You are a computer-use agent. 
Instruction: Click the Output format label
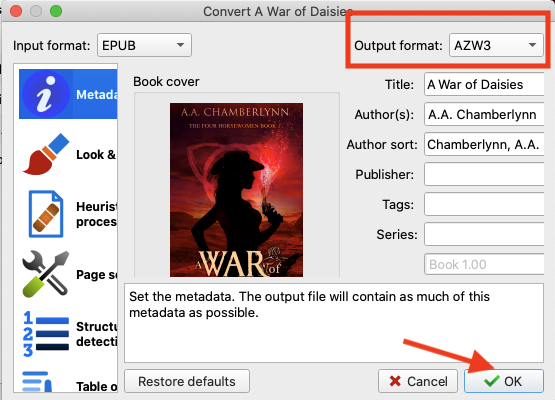pos(398,45)
